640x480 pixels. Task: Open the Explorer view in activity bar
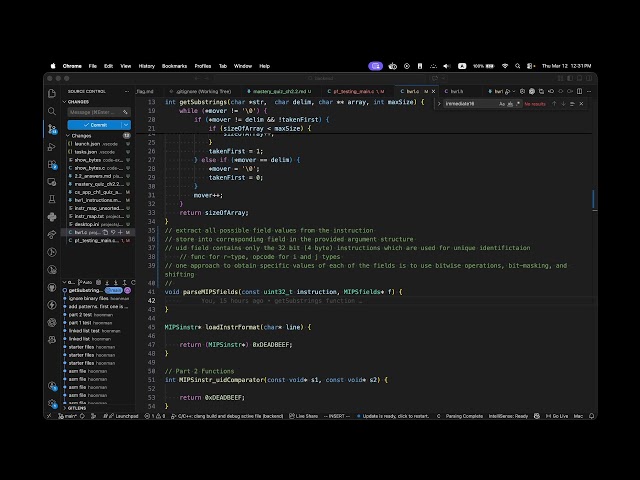point(52,93)
